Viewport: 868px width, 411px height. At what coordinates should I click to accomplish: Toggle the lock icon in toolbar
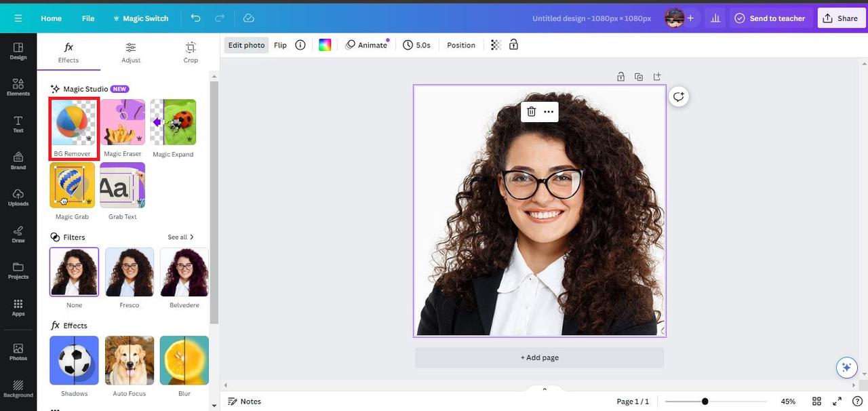(x=513, y=45)
